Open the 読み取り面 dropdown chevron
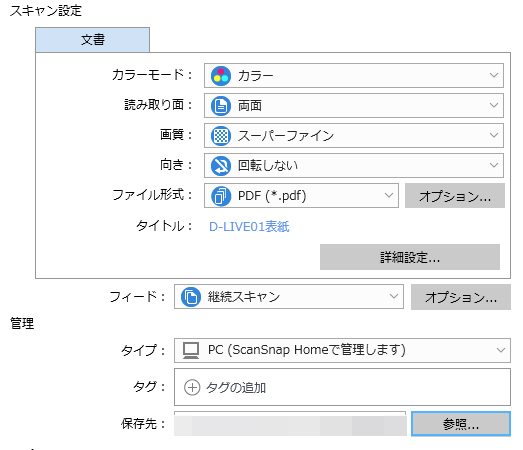The image size is (523, 450). pyautogui.click(x=494, y=105)
